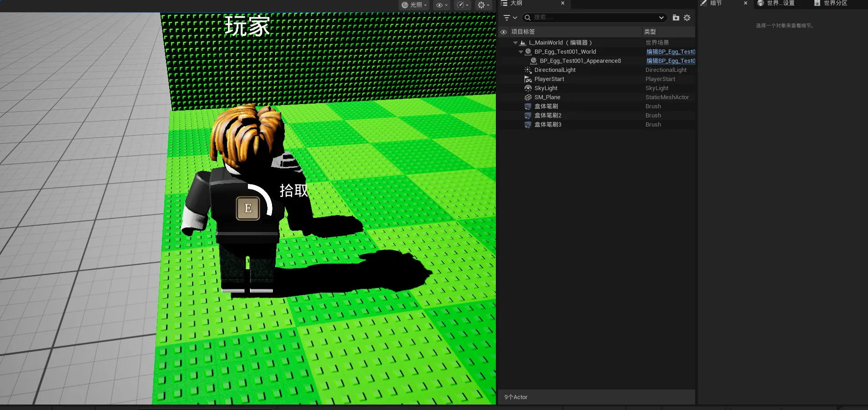Sort by the 项目标签 column header
Viewport: 868px width, 410px height.
[523, 32]
